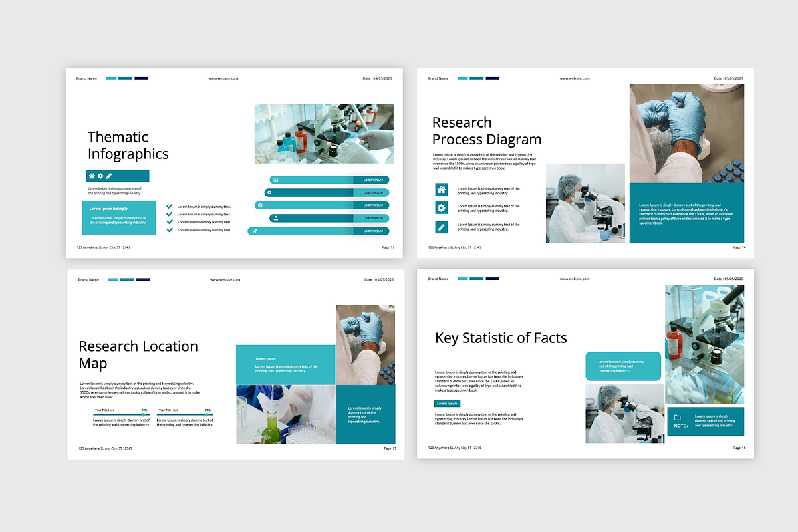The width and height of the screenshot is (798, 532).
Task: Click the 'Page 13' footer number
Action: coord(388,247)
